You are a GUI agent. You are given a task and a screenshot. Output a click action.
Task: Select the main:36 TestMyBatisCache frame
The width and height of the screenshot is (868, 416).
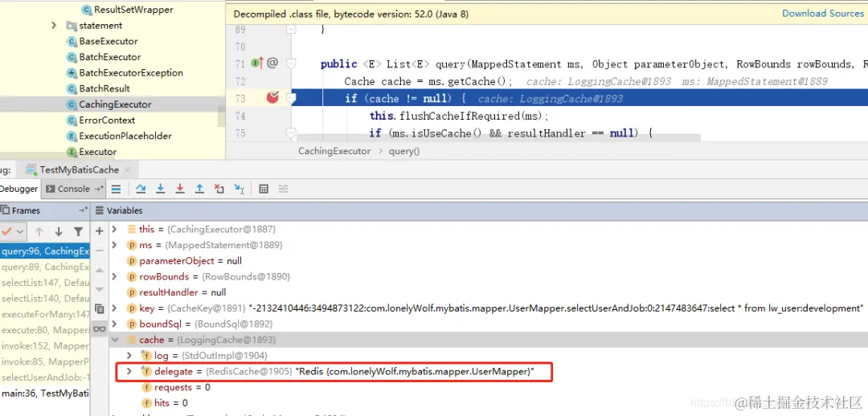click(x=45, y=394)
